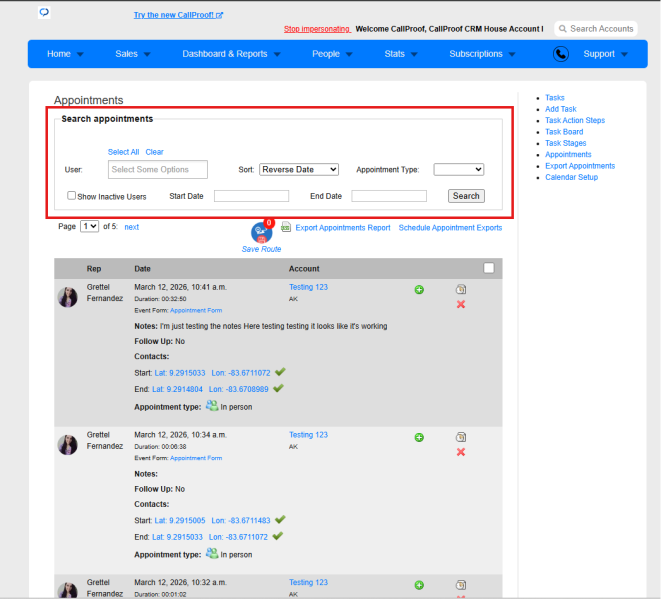Click the CallProof logo icon
661x599 pixels.
click(x=44, y=12)
